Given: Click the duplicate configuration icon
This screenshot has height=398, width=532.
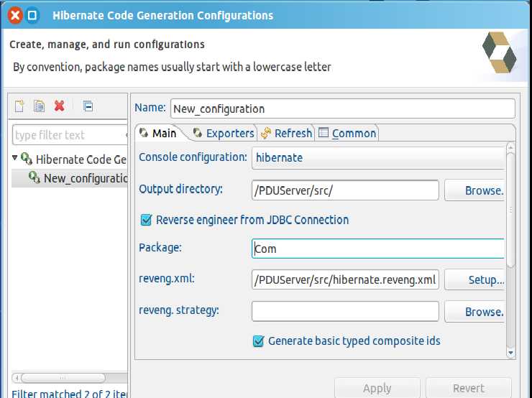Looking at the screenshot, I should coord(40,106).
